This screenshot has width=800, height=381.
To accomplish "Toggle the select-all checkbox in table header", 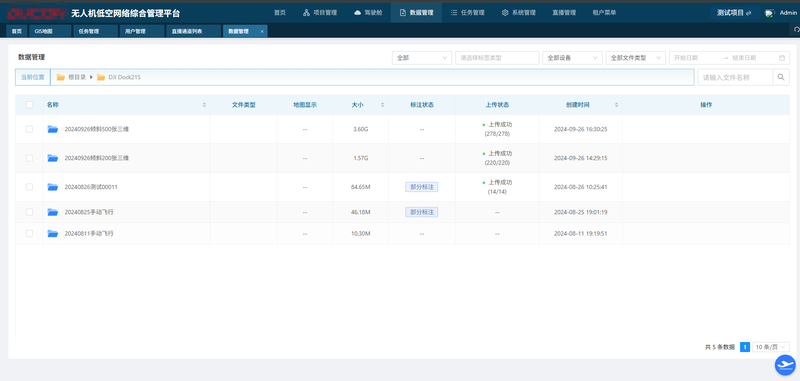I will point(29,105).
